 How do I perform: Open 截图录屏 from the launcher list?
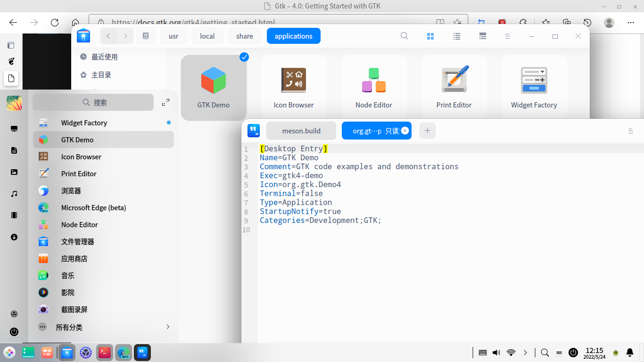(103, 309)
